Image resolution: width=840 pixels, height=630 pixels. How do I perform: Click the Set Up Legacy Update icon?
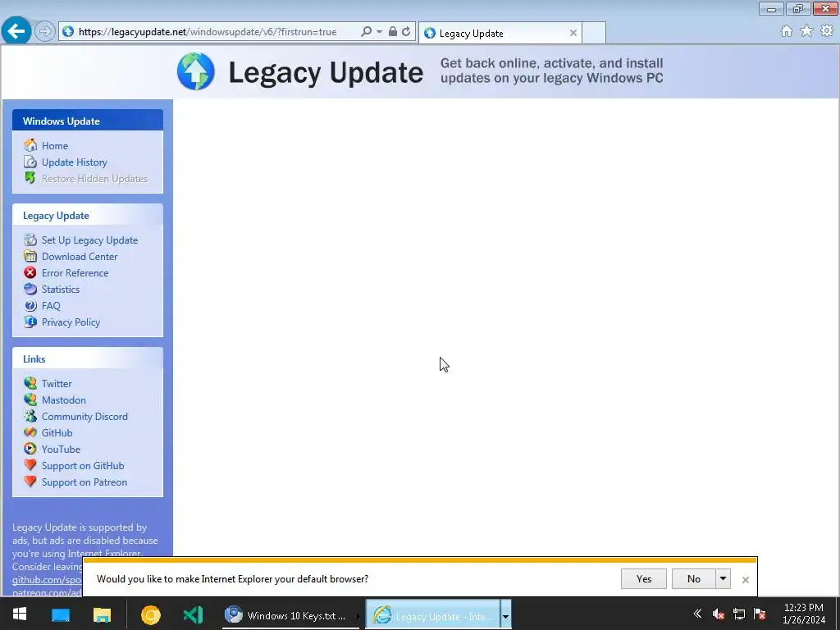tap(30, 240)
